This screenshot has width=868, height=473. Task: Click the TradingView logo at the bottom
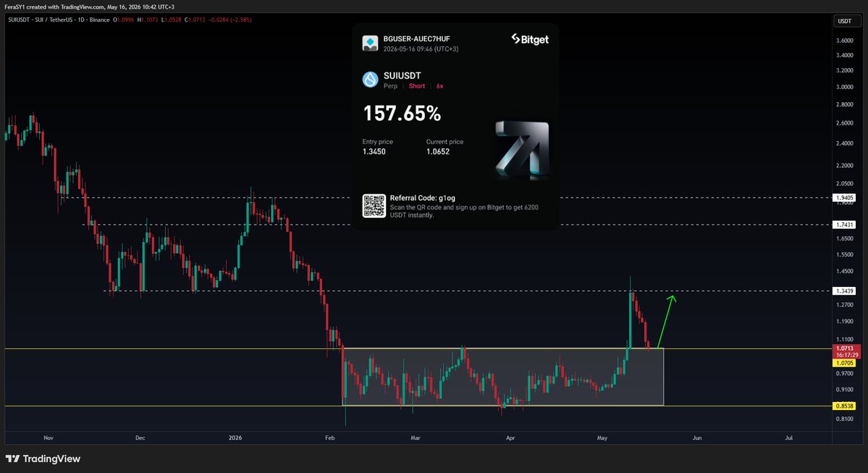pos(43,459)
